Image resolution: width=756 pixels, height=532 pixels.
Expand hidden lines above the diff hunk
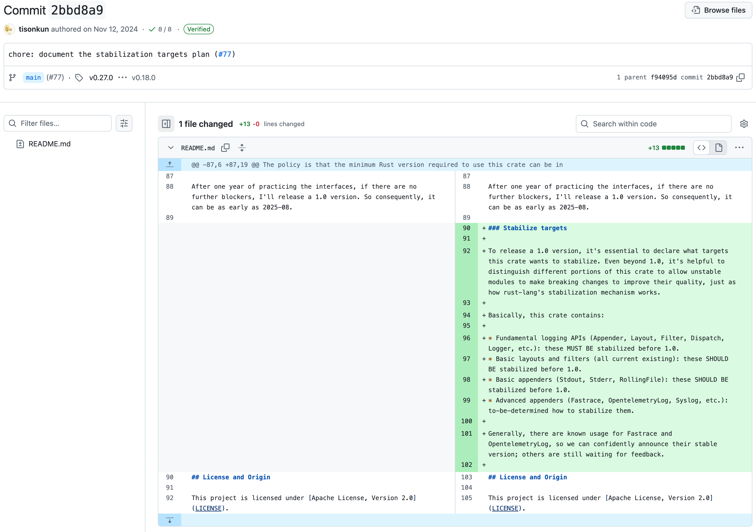(x=170, y=165)
